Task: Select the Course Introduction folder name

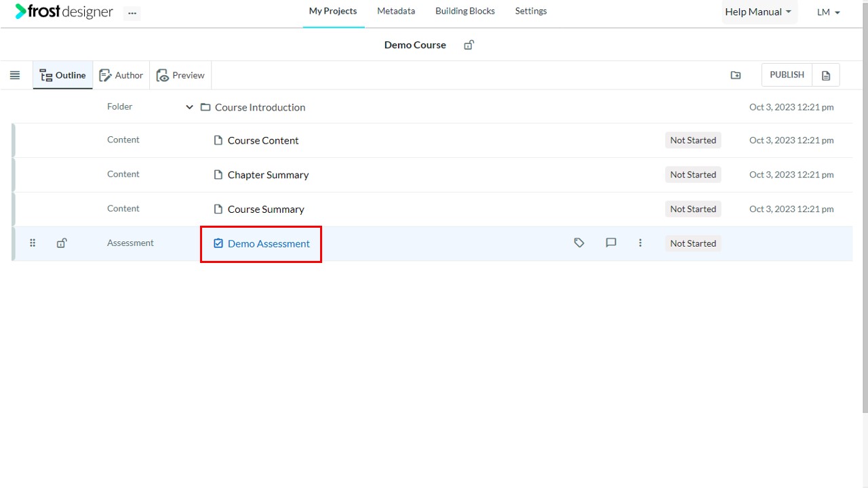Action: [260, 107]
